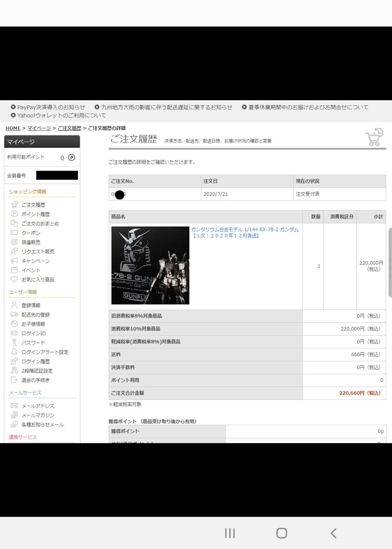
Task: Click the truck icon beside 配送先の登録
Action: coord(14,314)
